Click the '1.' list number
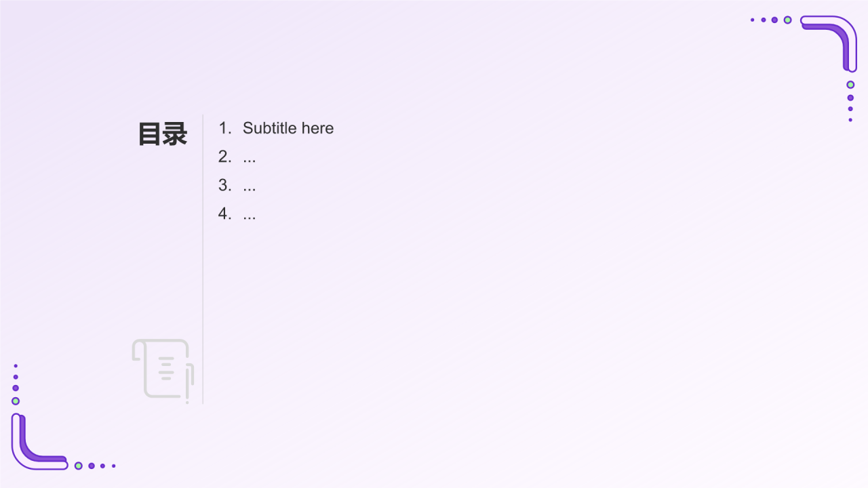 225,128
